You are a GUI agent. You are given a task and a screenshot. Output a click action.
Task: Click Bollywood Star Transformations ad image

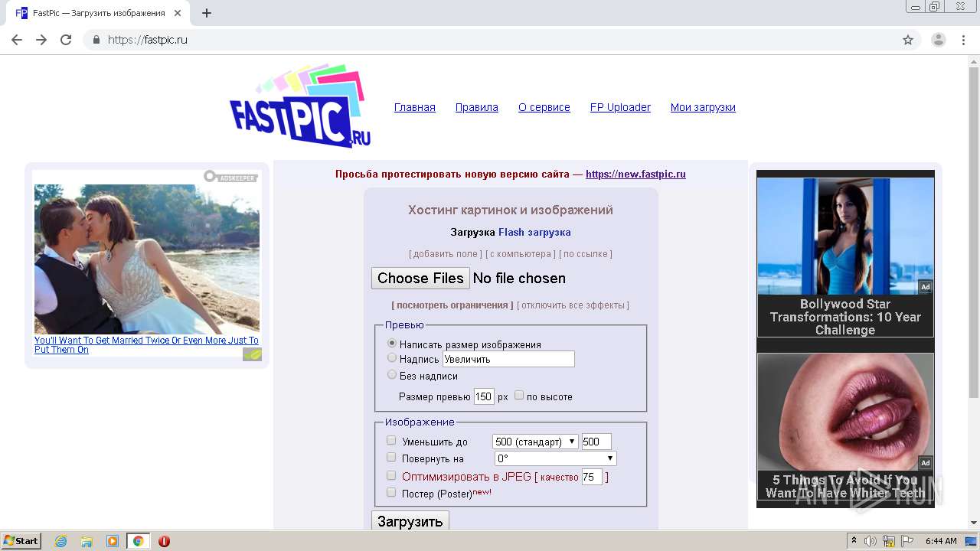coord(845,236)
